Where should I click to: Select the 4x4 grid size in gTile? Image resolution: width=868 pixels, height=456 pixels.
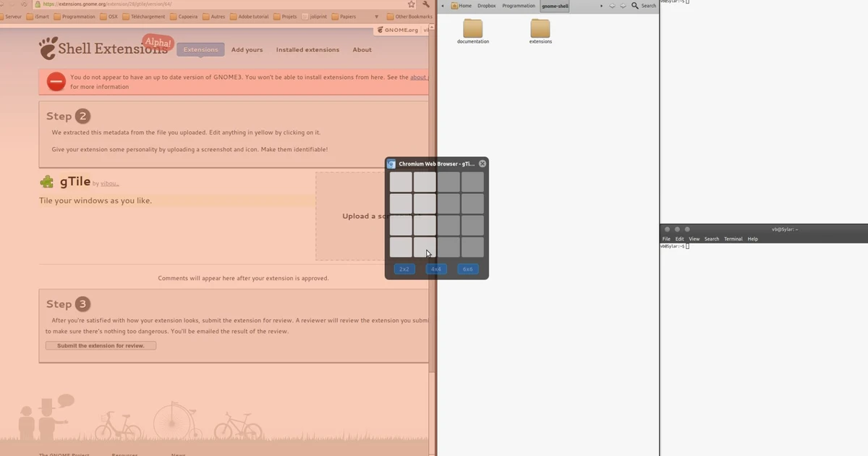click(435, 269)
